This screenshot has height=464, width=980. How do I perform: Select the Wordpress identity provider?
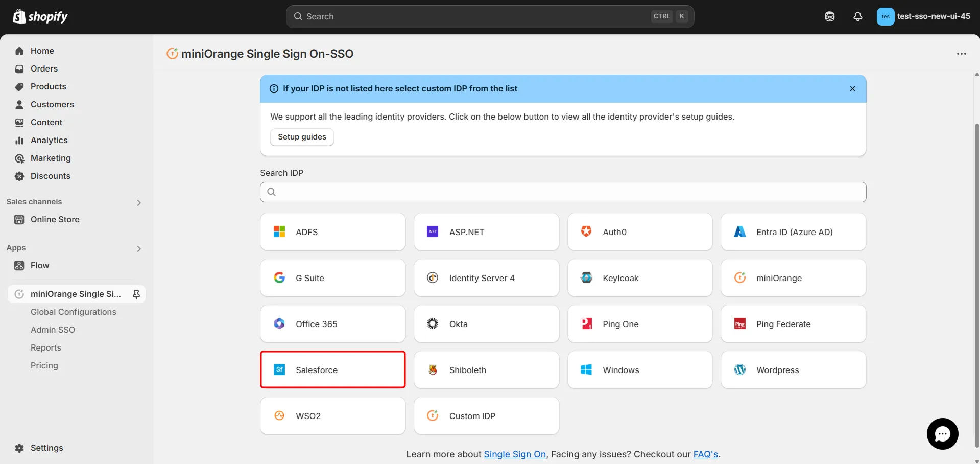click(x=793, y=370)
